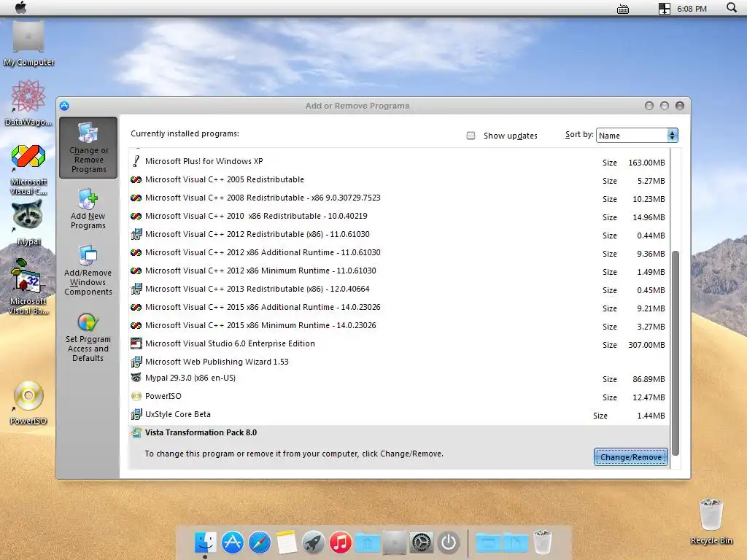
Task: Open the Microsoft Visual C... desktop shortcut
Action: pyautogui.click(x=28, y=168)
